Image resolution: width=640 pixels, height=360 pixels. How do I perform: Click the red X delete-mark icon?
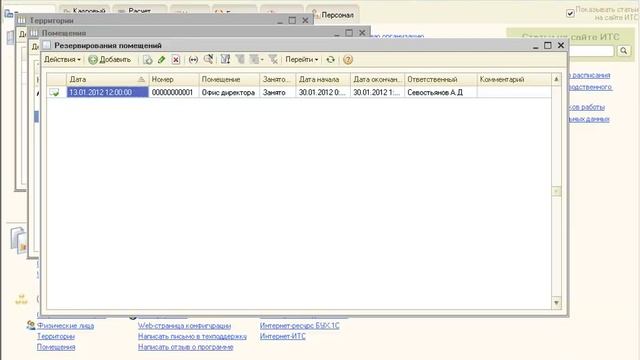(176, 60)
